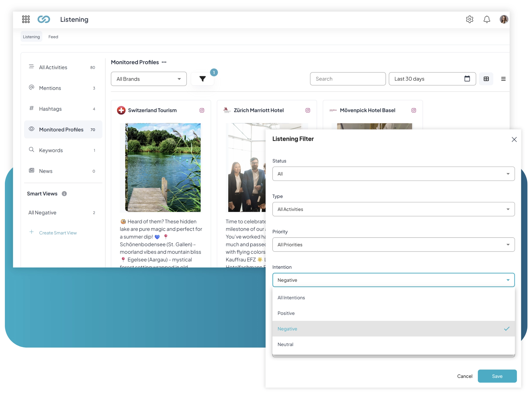Screen dimensions: 532x399
Task: Click calendar icon in date range field
Action: click(x=467, y=79)
